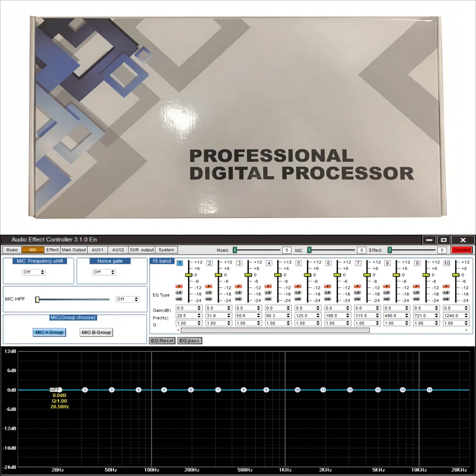Switch to MIC B Group
The height and width of the screenshot is (476, 476).
96,332
